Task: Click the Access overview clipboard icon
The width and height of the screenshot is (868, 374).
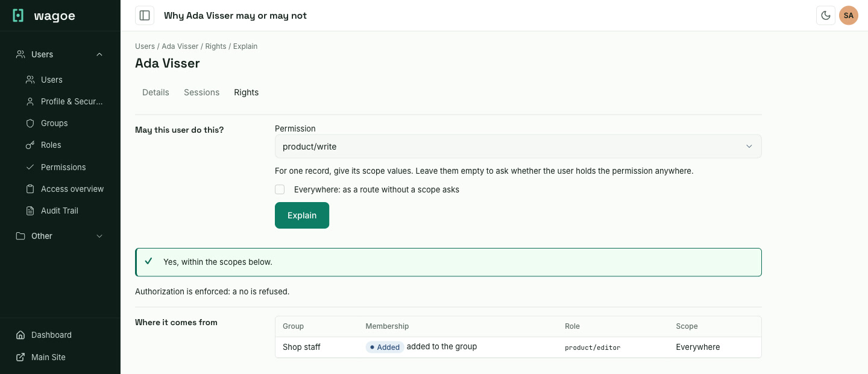Action: pos(30,189)
